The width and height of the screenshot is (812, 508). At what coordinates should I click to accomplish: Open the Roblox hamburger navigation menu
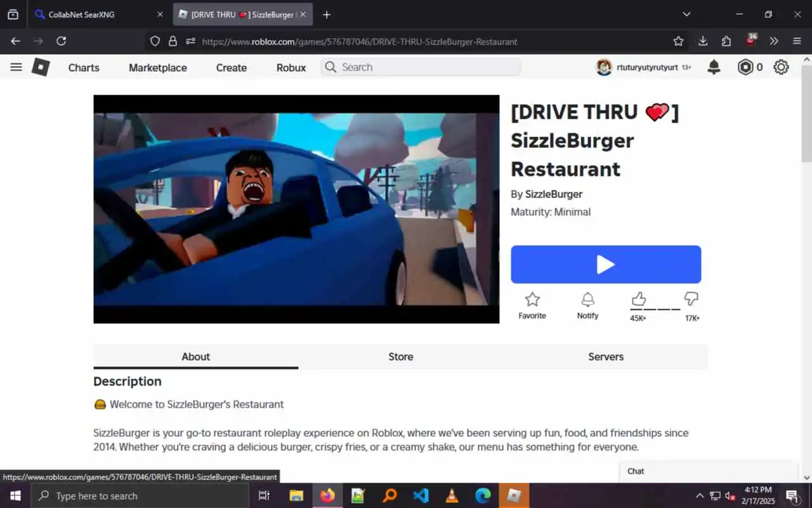(x=16, y=67)
